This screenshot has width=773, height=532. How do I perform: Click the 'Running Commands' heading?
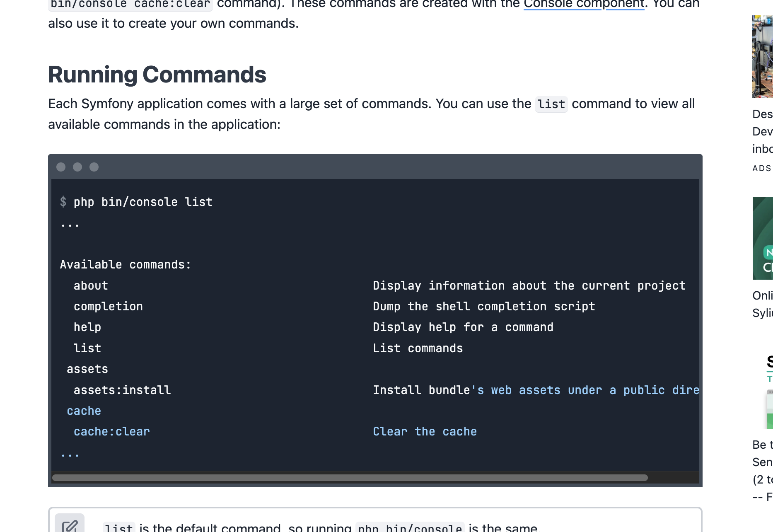157,75
